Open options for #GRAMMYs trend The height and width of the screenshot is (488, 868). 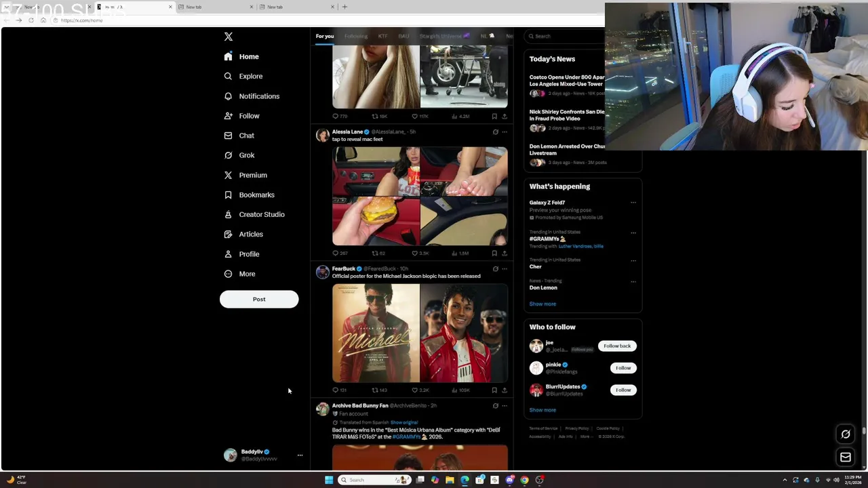[633, 232]
